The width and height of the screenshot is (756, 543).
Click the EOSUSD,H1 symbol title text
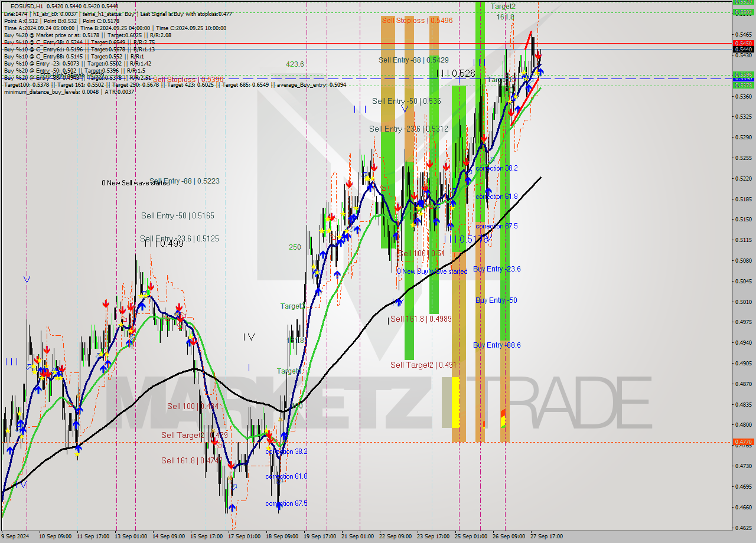[28, 6]
